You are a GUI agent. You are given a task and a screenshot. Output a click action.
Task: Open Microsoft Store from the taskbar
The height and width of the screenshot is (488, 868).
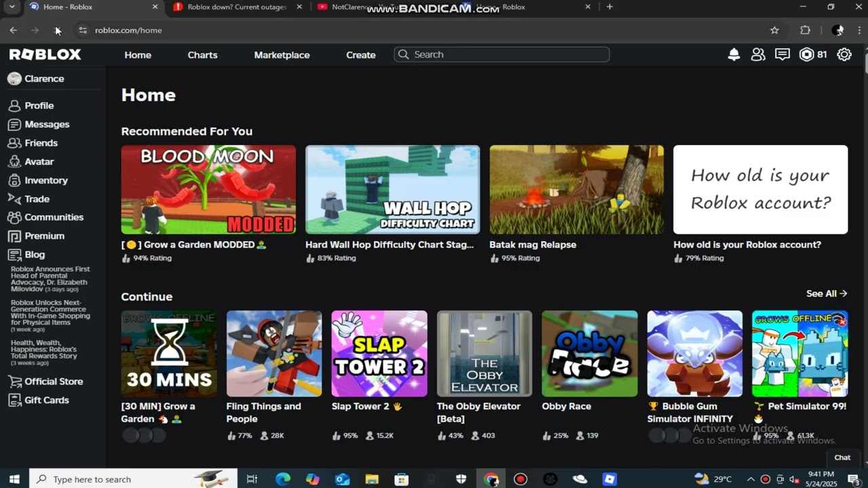click(x=401, y=479)
